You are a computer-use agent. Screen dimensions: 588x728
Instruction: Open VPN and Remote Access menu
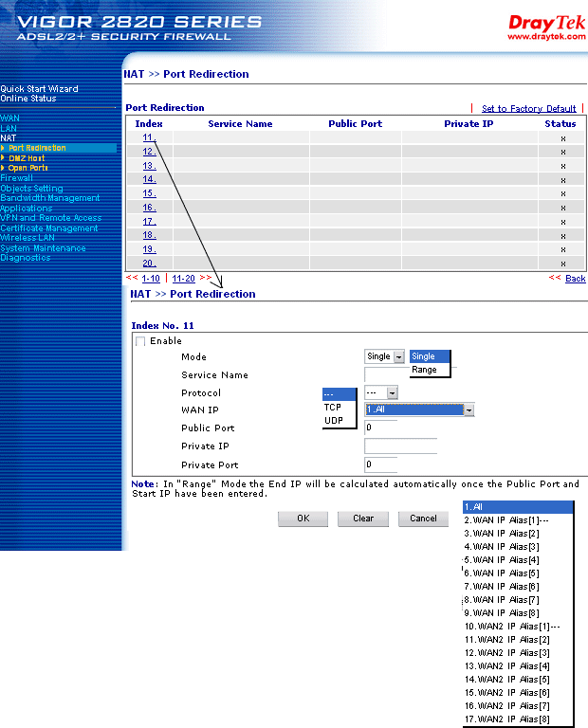50,218
